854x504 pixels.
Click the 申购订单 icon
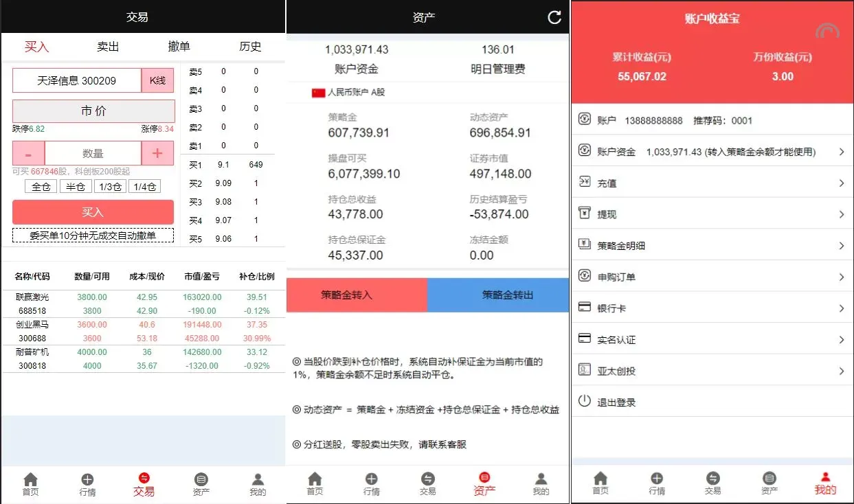pos(585,276)
